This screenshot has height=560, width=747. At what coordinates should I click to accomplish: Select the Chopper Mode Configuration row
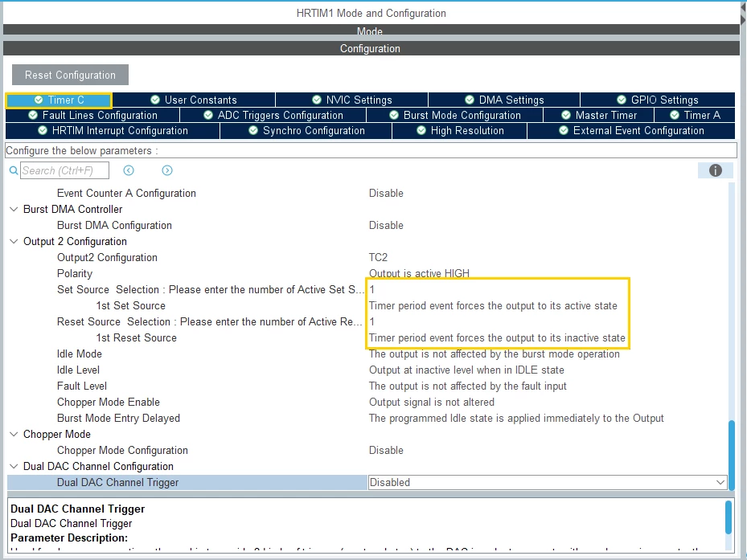point(367,451)
